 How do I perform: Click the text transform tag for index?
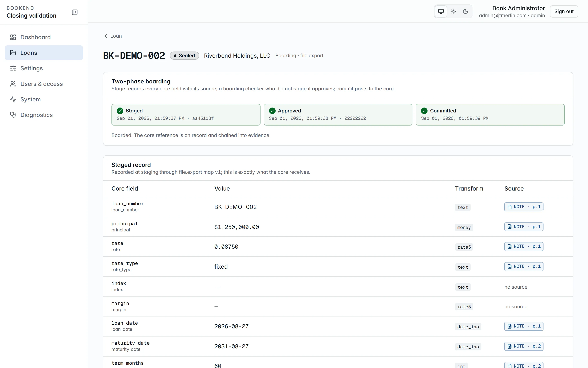463,287
